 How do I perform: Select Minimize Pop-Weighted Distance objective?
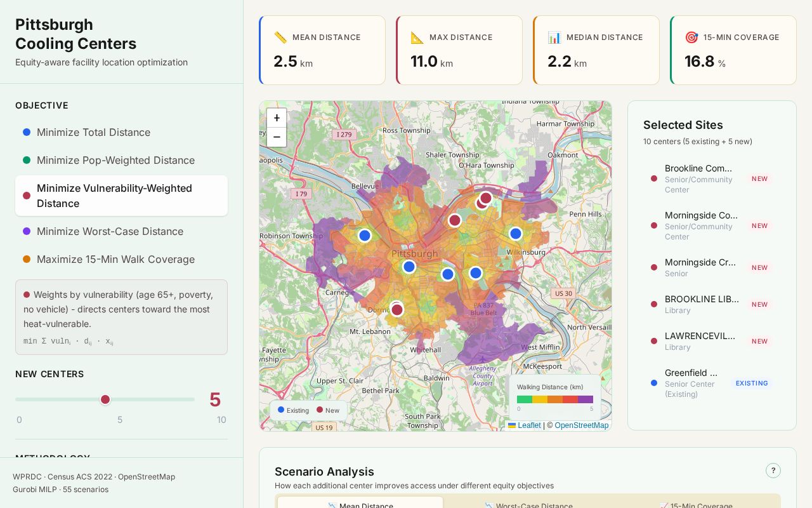tap(121, 160)
